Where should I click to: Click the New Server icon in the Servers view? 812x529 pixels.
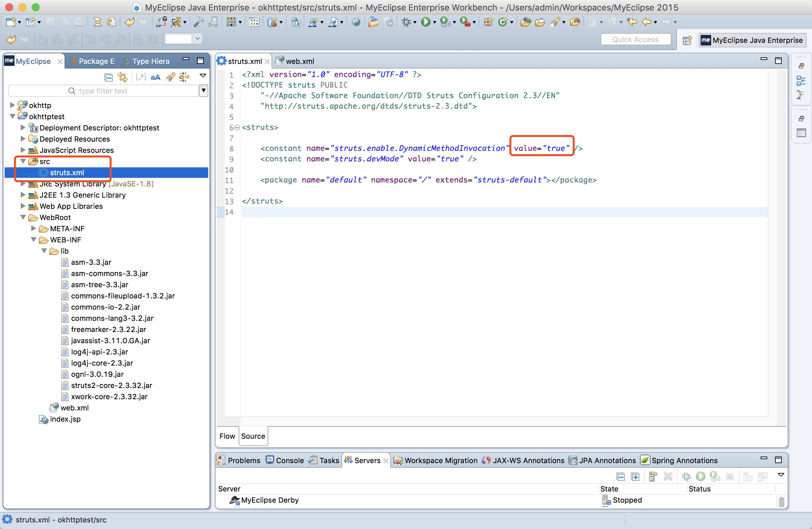pyautogui.click(x=653, y=477)
